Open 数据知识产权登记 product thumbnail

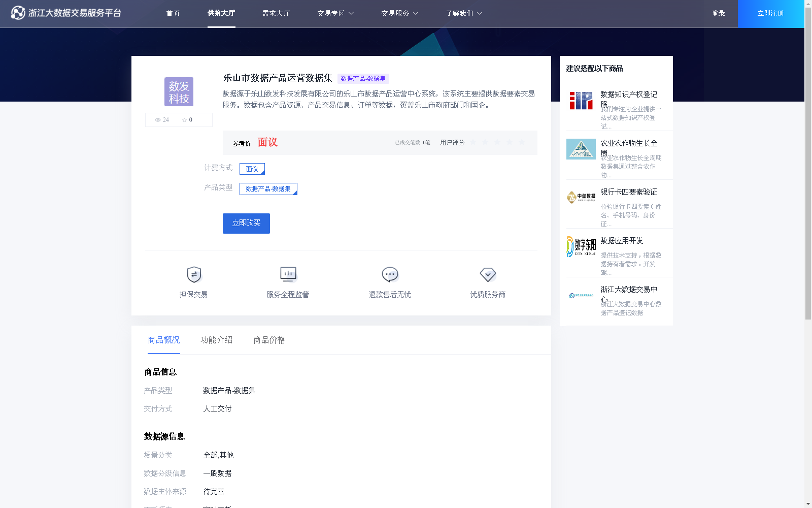coord(581,101)
